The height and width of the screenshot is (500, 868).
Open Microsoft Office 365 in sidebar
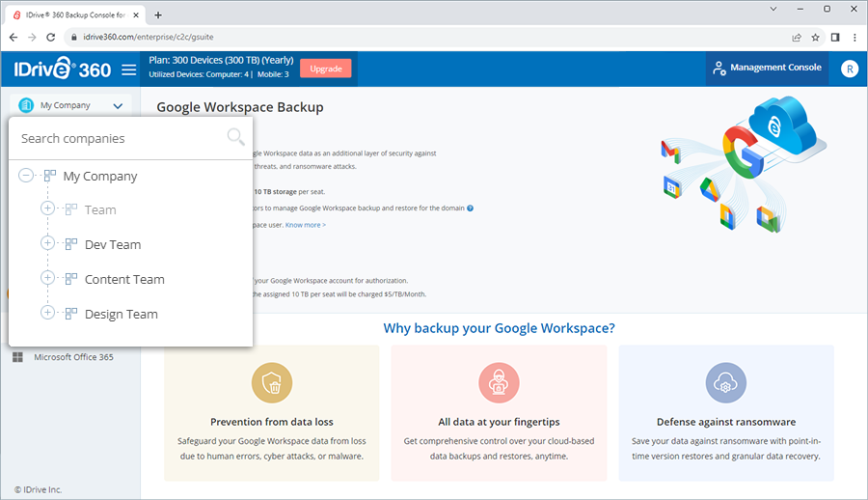pos(73,357)
